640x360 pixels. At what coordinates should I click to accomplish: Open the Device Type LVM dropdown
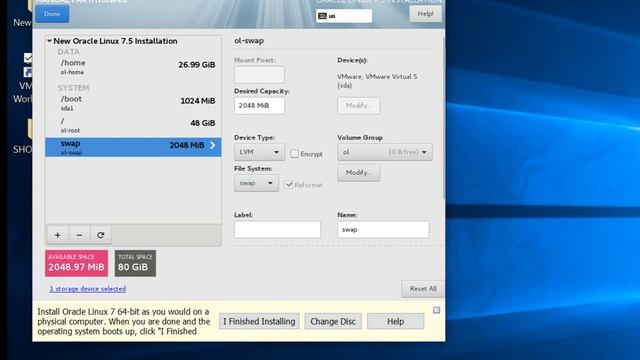pos(259,152)
